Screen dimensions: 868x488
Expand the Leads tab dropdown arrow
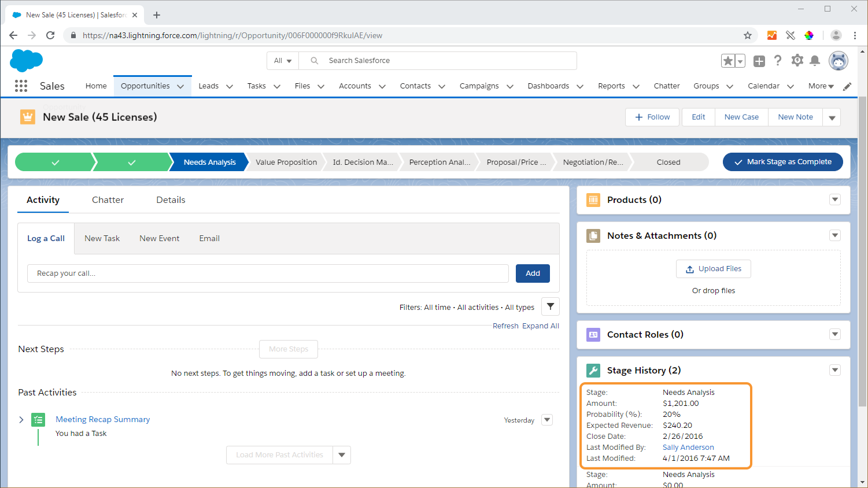[230, 87]
